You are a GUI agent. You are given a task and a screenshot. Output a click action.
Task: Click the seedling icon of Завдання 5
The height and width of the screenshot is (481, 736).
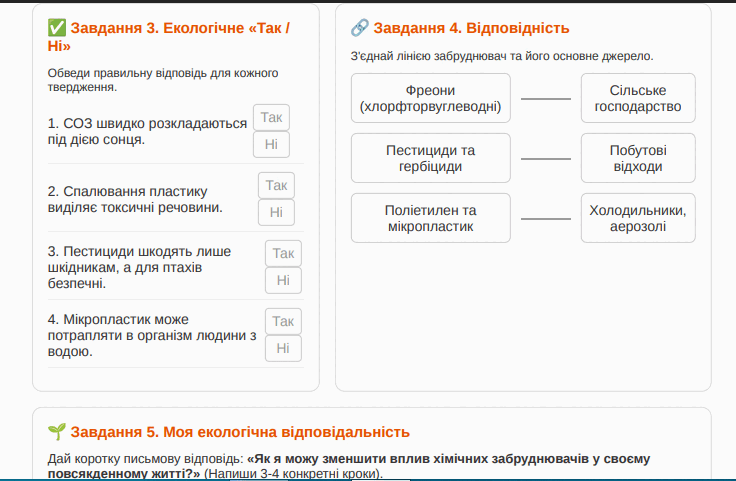57,432
